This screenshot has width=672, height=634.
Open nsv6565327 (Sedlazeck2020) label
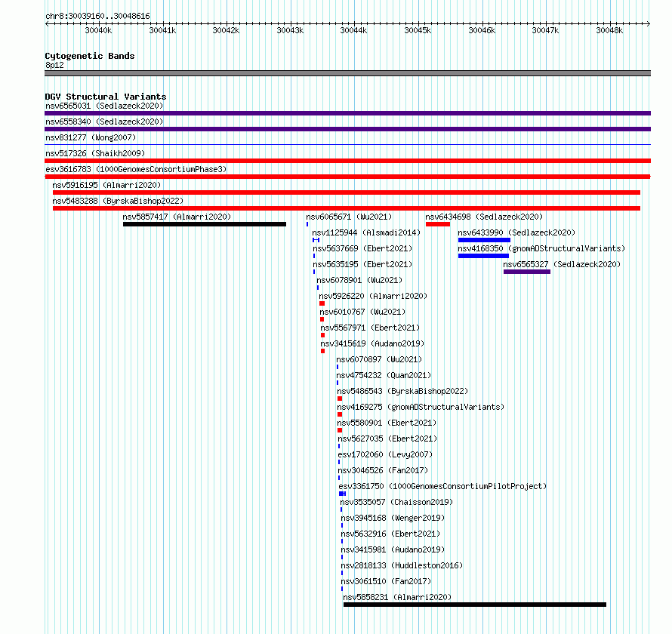pos(562,264)
